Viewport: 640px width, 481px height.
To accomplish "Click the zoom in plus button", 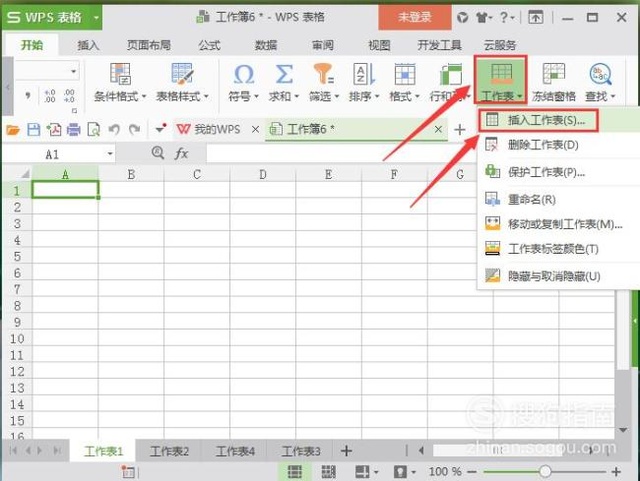I will tap(616, 472).
